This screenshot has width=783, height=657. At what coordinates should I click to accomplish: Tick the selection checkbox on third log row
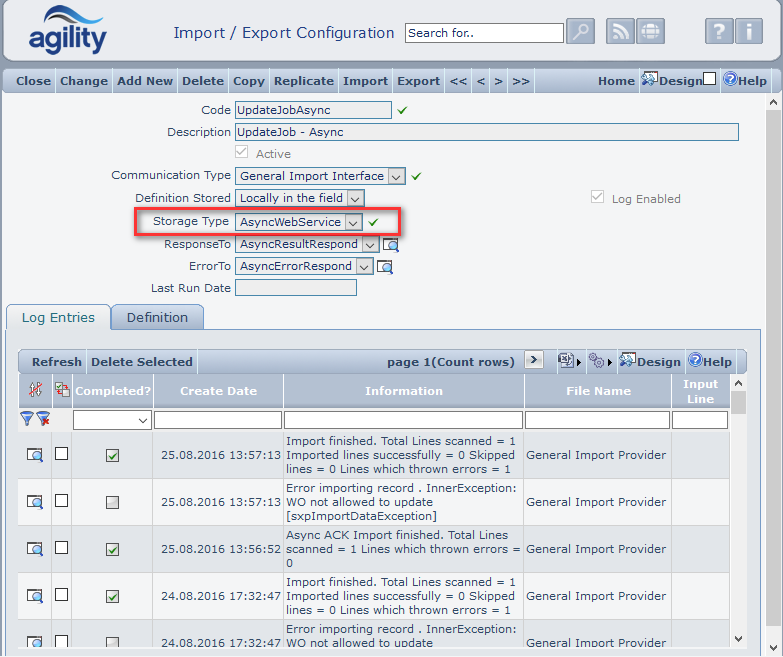point(62,548)
